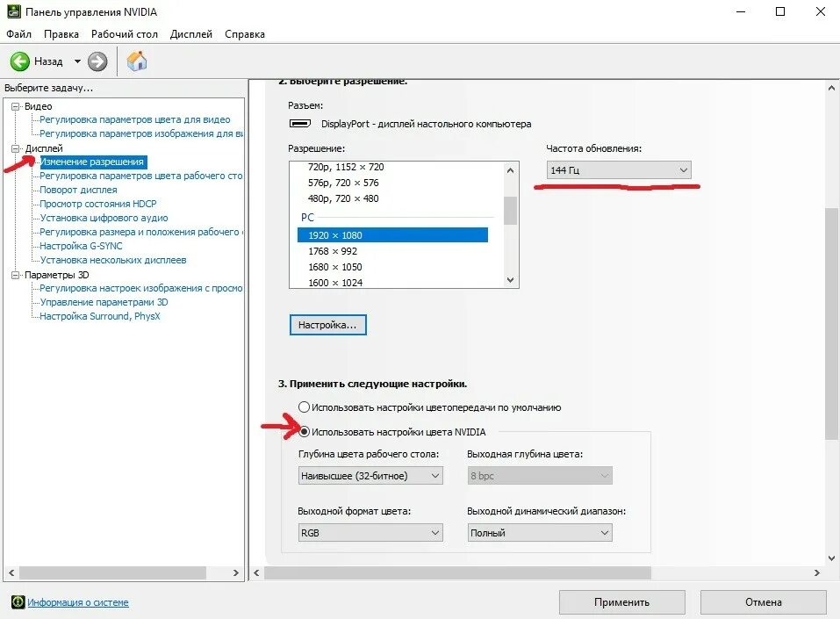Open Настройка G-SYNC page
Image resolution: width=840 pixels, height=619 pixels.
[81, 246]
